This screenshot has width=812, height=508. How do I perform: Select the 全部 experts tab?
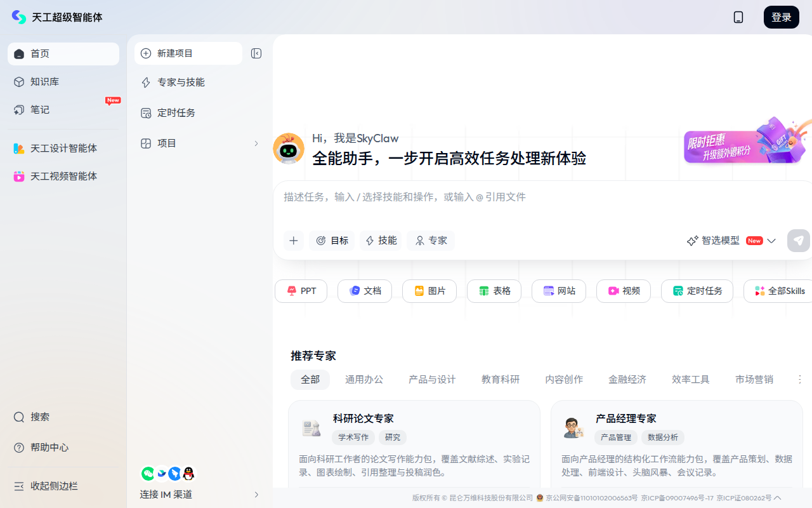[x=310, y=380]
